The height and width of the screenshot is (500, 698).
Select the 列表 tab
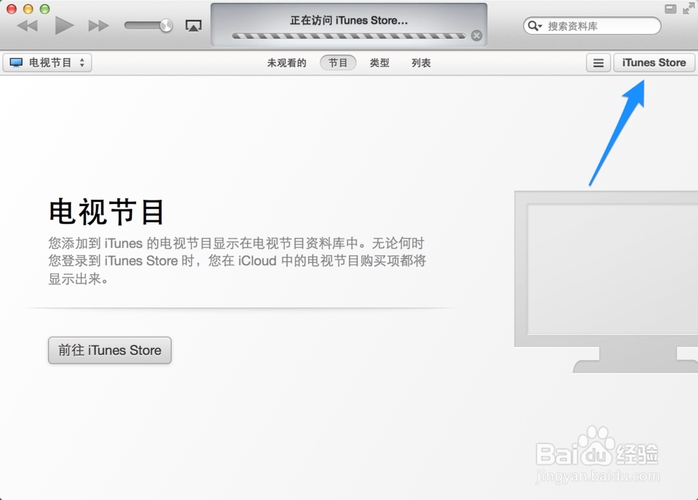click(x=421, y=63)
